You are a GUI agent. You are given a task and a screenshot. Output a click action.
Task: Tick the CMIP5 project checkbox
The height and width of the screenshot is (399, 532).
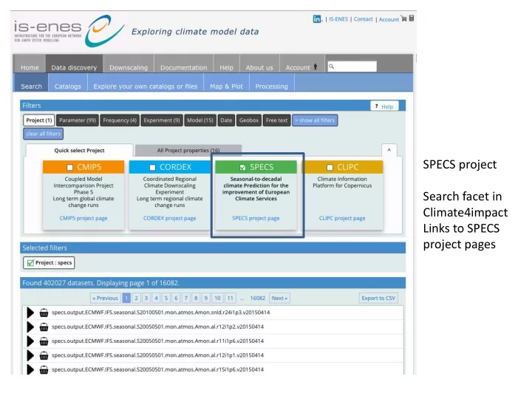(x=70, y=167)
